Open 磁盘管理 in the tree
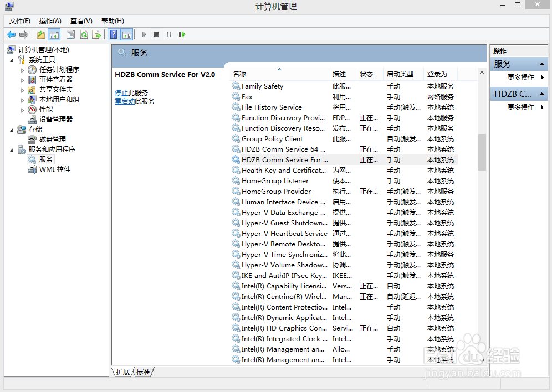 53,139
